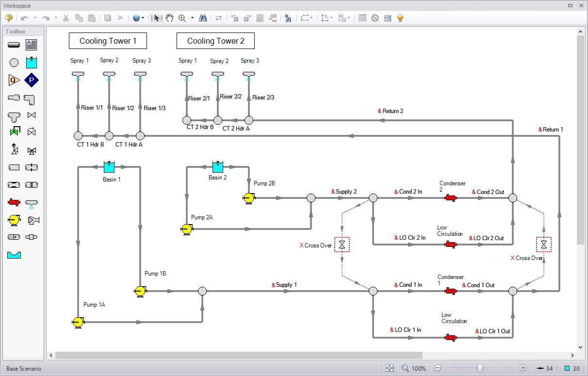
Task: Click the horizontal scrollbar right arrow
Action: [572, 355]
